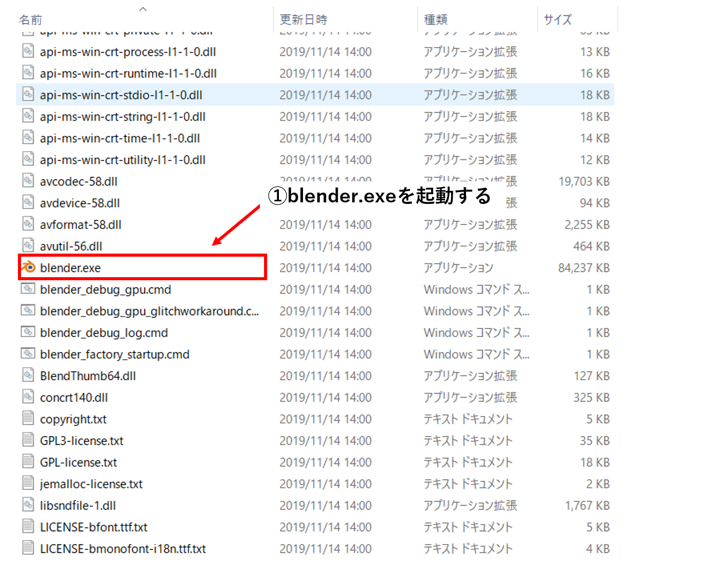Click the copyright.txt document icon
The height and width of the screenshot is (561, 728).
pos(28,418)
